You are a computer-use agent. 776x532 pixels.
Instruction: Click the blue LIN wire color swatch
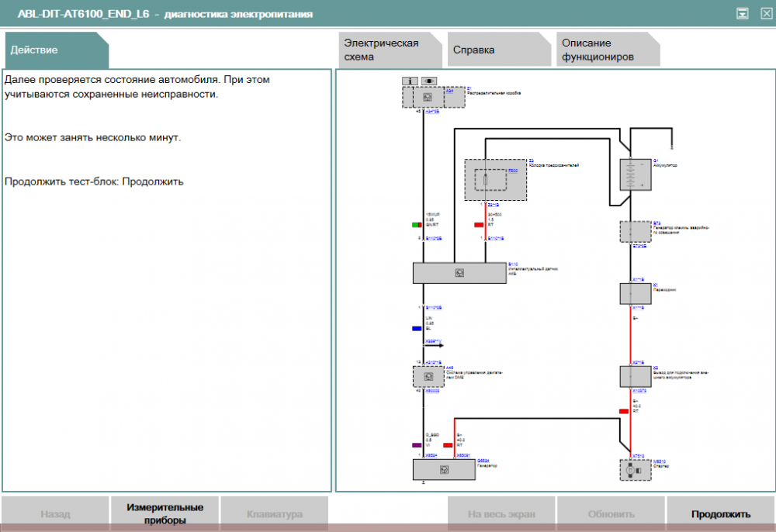pyautogui.click(x=416, y=329)
